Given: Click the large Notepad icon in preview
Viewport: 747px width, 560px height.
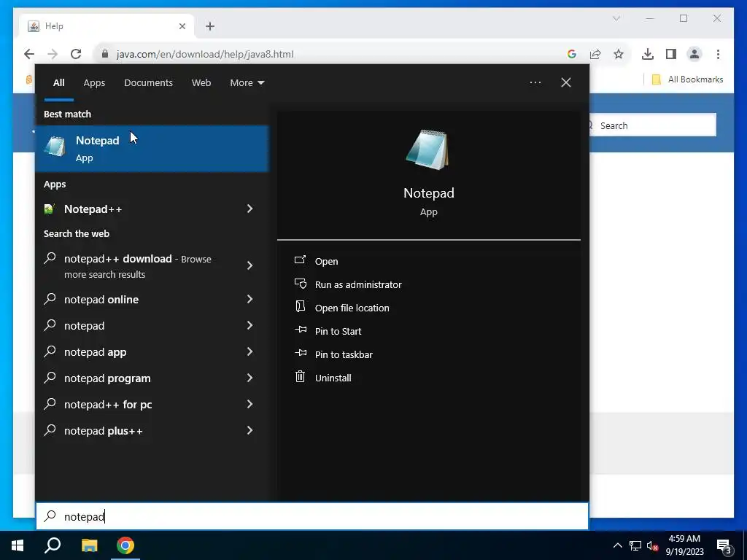Looking at the screenshot, I should [427, 149].
